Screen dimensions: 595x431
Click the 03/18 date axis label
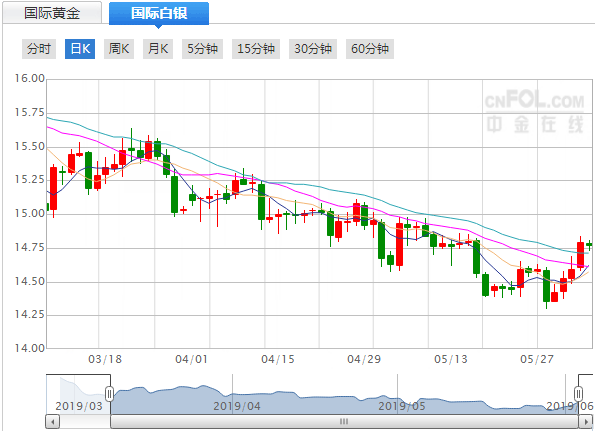point(105,359)
